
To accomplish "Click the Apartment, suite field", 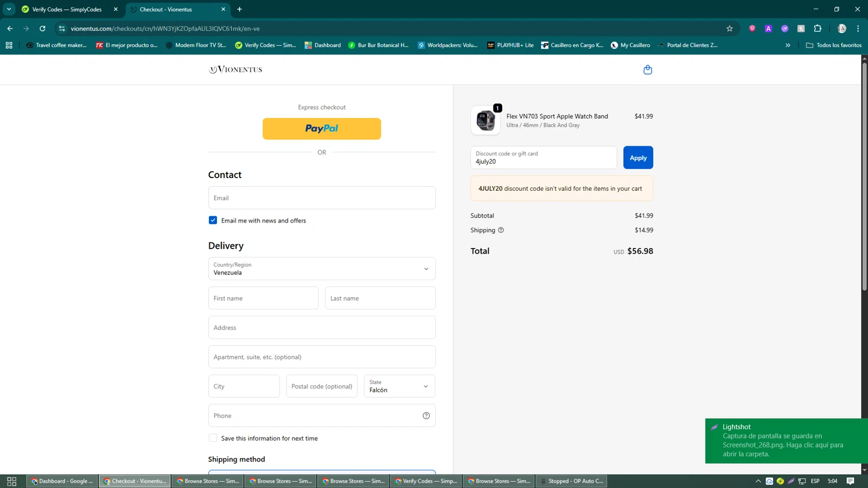I will click(x=322, y=357).
